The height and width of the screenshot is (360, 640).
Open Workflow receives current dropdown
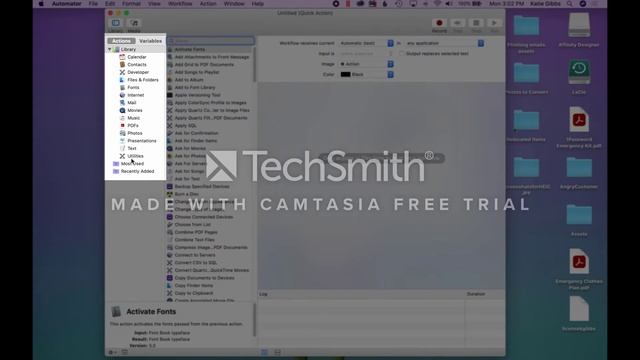(x=366, y=43)
